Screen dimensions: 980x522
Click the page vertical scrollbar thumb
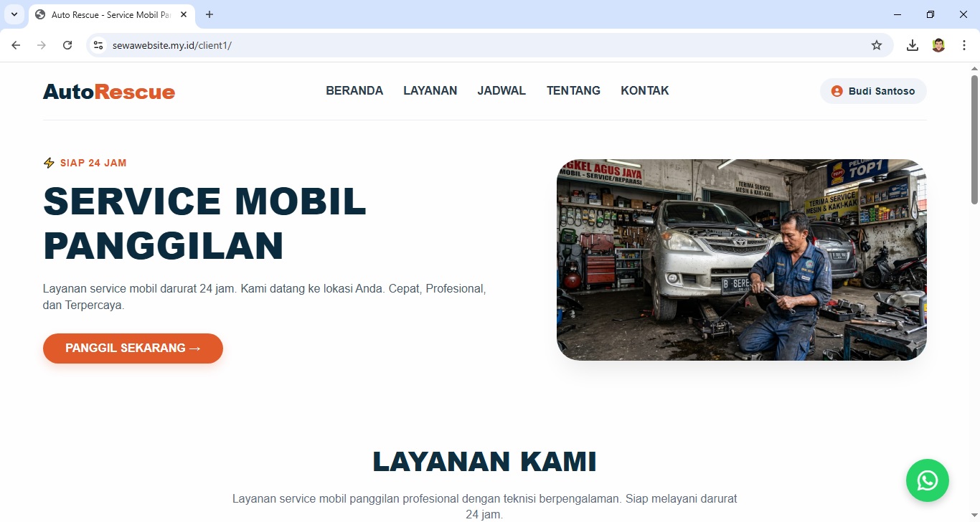click(x=974, y=138)
